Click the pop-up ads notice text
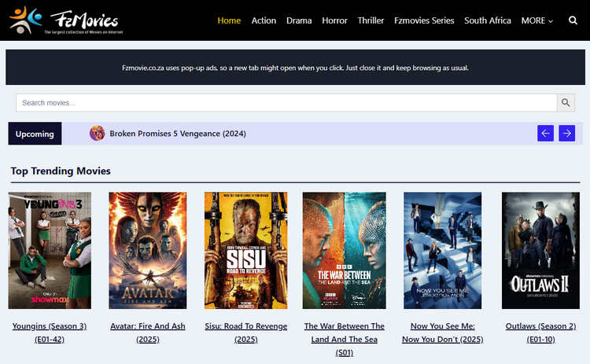Screen dimensions: 590x364 pyautogui.click(x=295, y=68)
